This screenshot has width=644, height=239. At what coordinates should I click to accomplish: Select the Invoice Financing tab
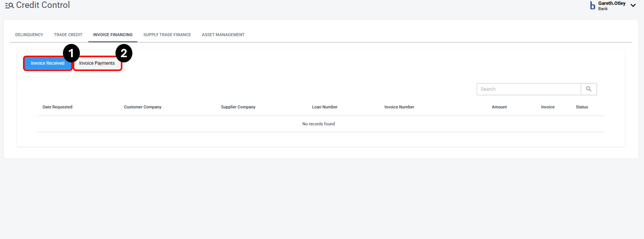coord(112,35)
